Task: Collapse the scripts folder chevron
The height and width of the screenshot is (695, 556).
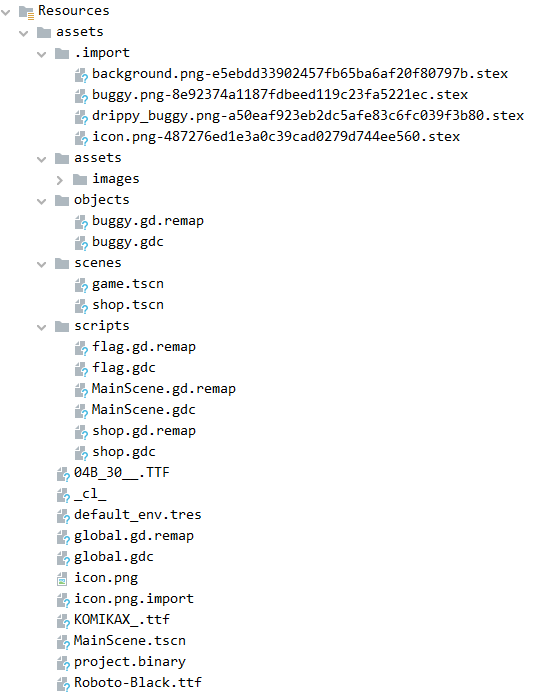Action: click(42, 327)
